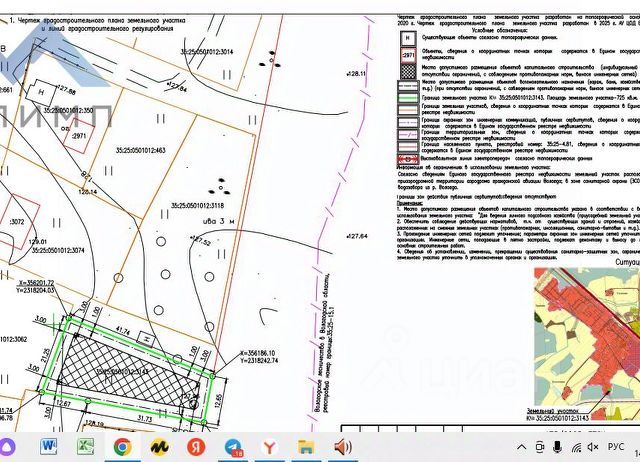Screen dimensions: 640x462
Task: Click the Meet Now camera tray icon
Action: pyautogui.click(x=540, y=447)
